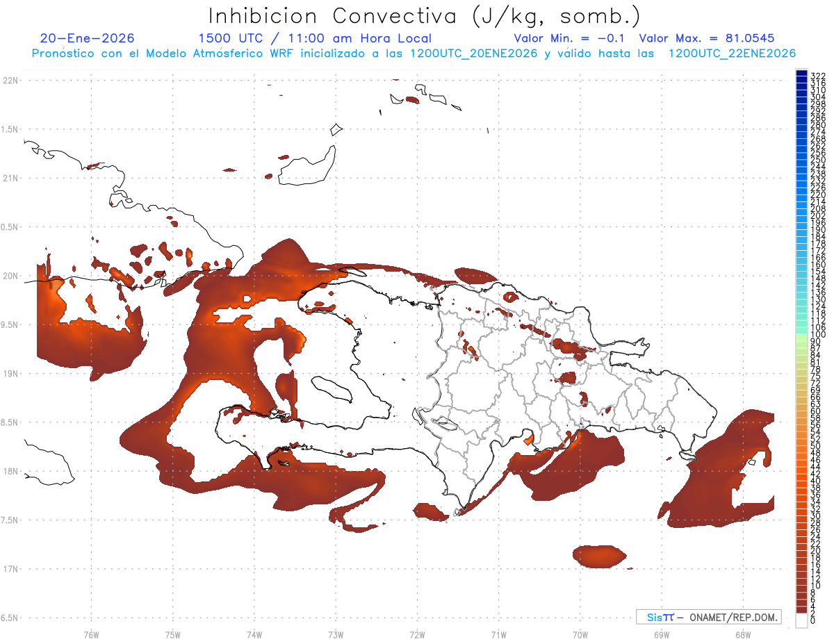Click the '70W' longitude label
Screen dimensions: 834x644
[x=580, y=634]
